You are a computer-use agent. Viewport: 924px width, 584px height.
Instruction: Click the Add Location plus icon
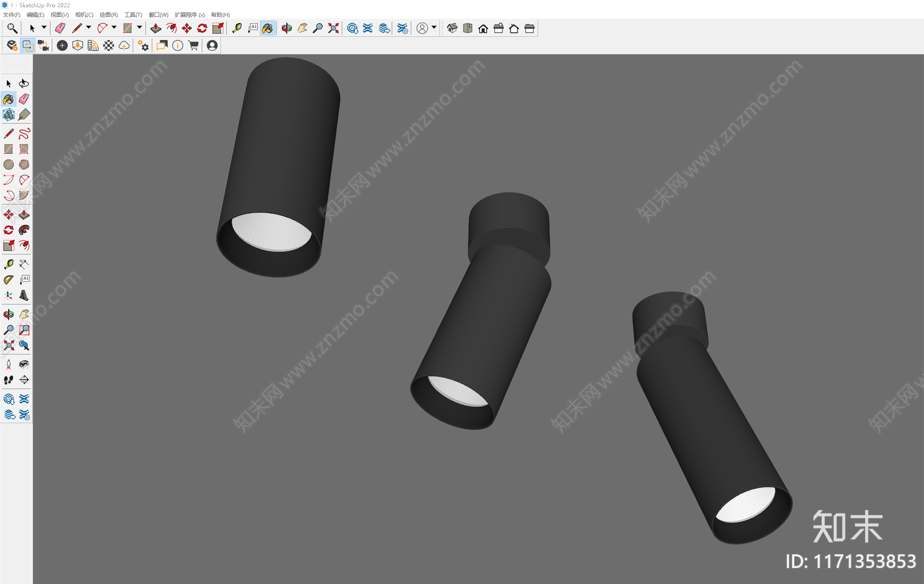62,46
